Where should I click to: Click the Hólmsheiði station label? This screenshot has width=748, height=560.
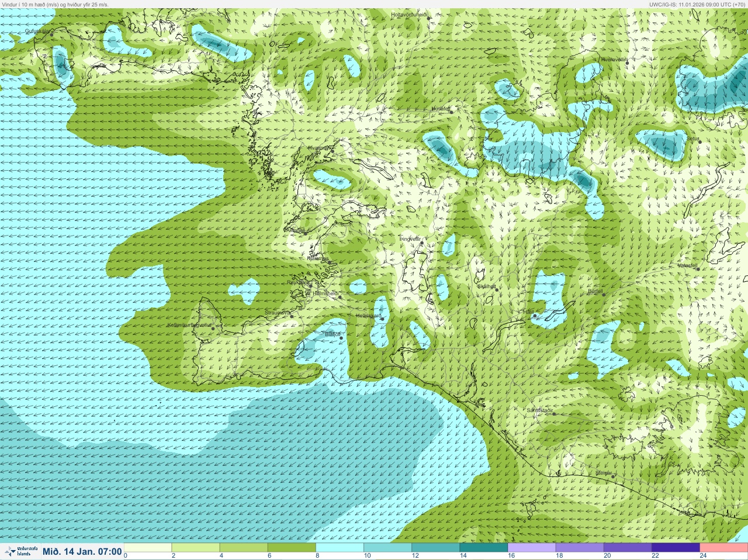point(326,293)
